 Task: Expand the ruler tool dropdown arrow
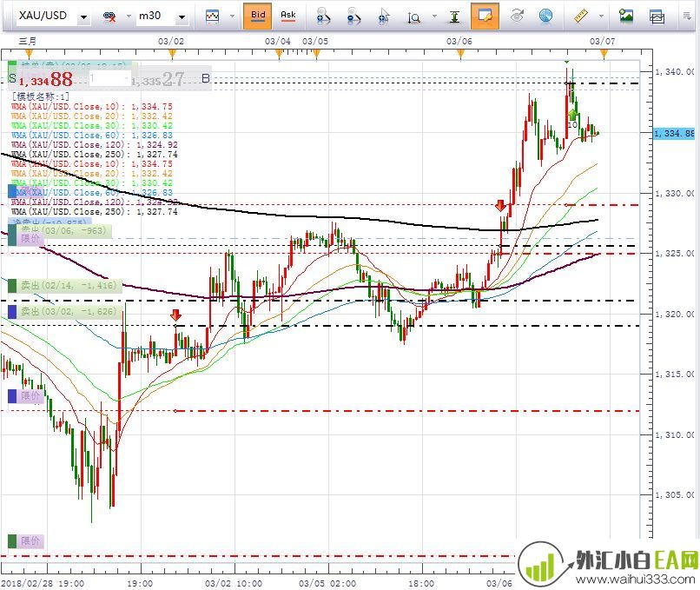[598, 16]
